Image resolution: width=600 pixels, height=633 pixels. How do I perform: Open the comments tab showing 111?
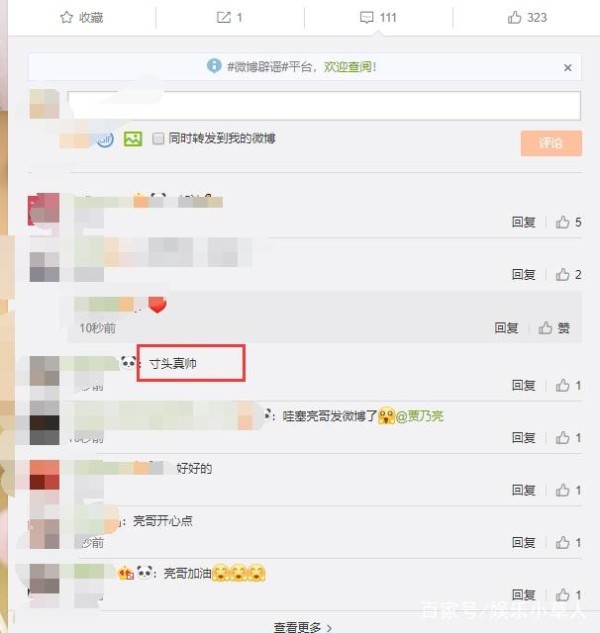(378, 17)
